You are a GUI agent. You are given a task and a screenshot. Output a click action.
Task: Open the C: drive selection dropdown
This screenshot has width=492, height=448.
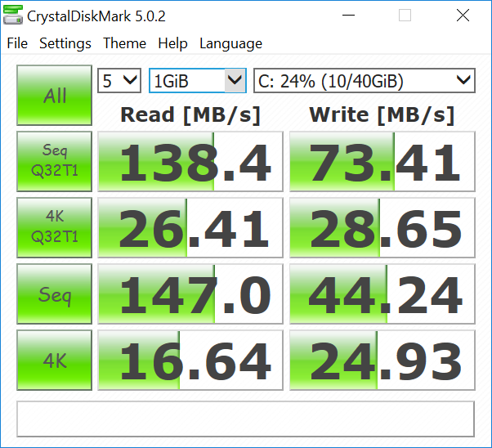coord(364,80)
